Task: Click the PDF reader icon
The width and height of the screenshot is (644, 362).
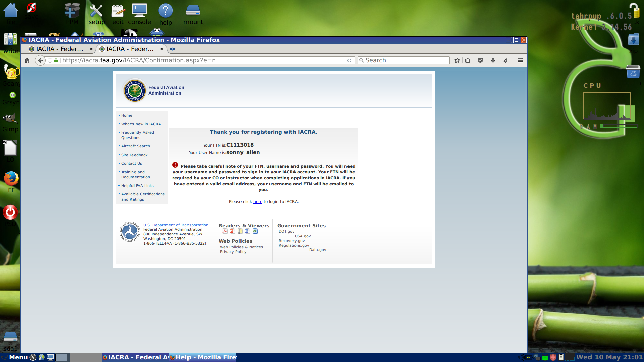Action: (225, 231)
